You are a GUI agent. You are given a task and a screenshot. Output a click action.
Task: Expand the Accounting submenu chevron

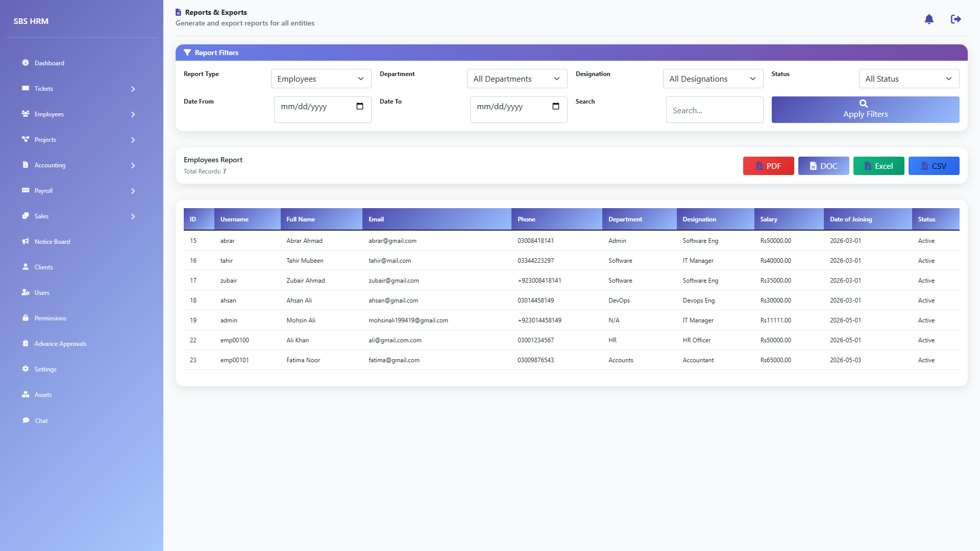[133, 165]
